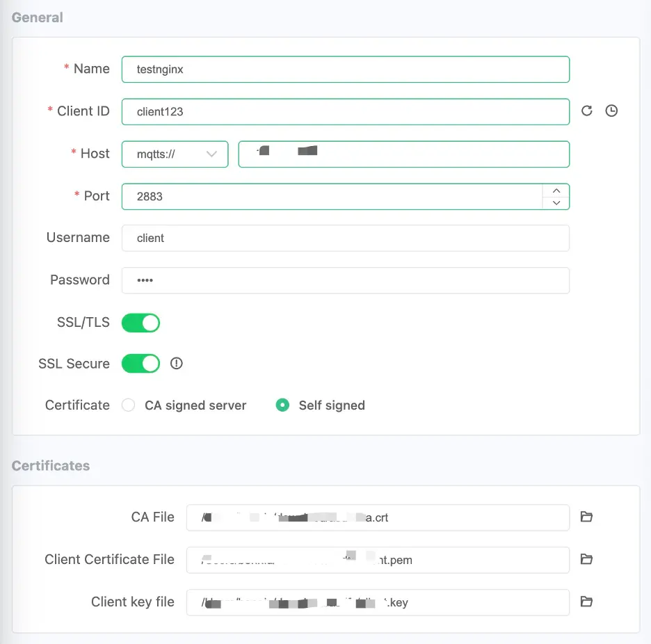
Task: Focus the Password input field
Action: (345, 280)
